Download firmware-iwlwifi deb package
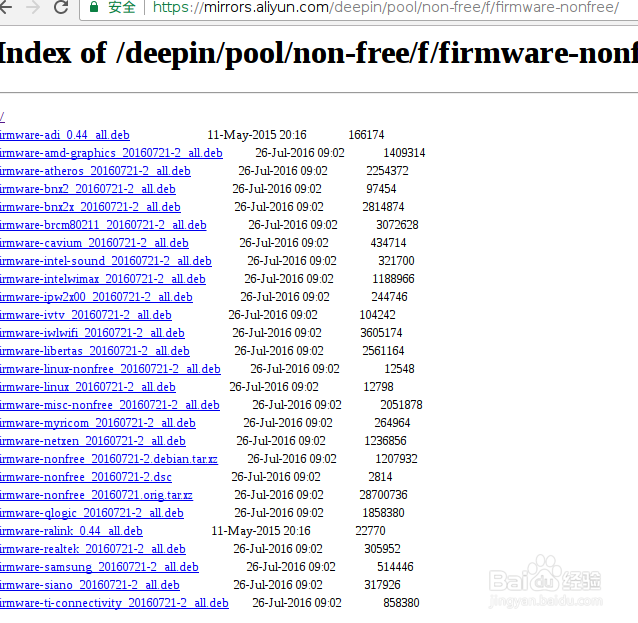The image size is (638, 623). pyautogui.click(x=92, y=333)
